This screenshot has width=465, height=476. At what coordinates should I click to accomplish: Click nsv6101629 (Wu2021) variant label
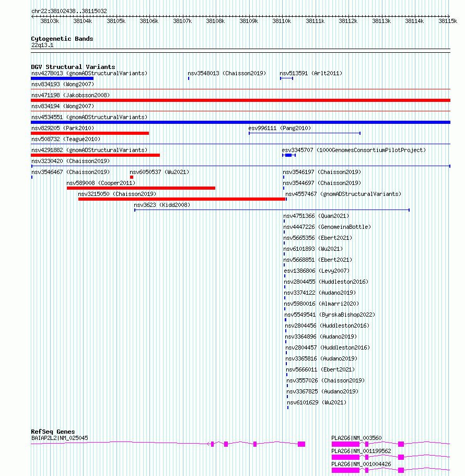tap(317, 402)
